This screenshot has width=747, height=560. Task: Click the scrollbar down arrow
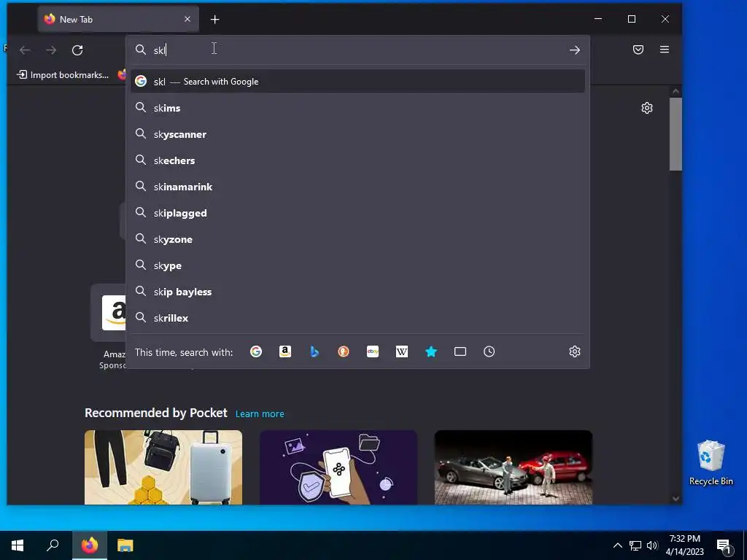click(x=676, y=499)
